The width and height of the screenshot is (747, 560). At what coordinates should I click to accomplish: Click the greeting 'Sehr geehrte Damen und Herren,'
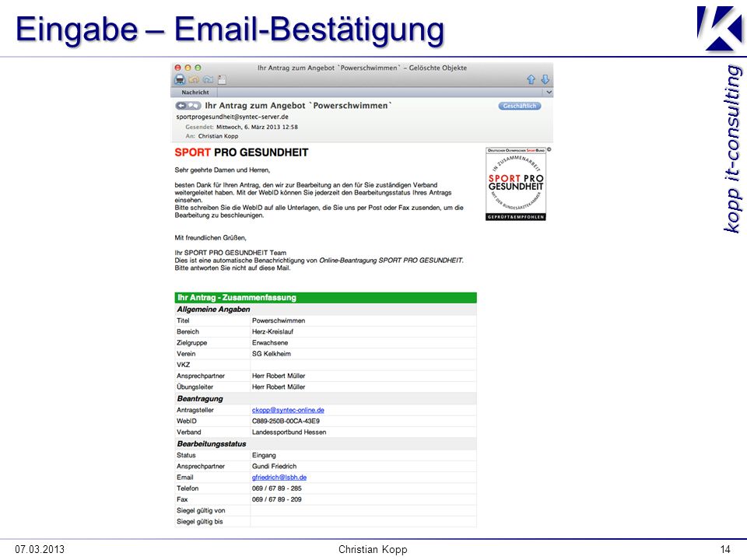point(222,170)
